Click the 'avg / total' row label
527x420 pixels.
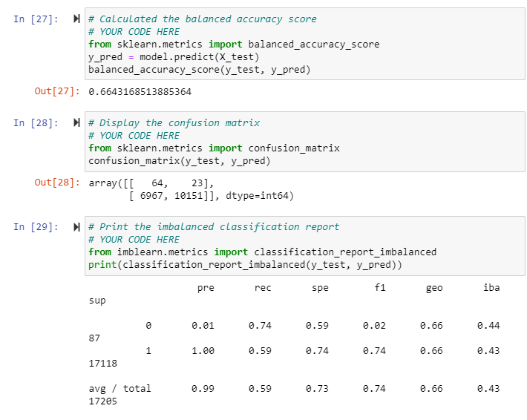[x=120, y=389]
